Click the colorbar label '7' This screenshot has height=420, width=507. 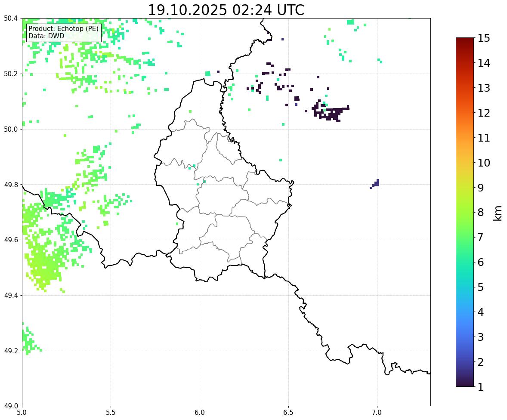click(480, 237)
